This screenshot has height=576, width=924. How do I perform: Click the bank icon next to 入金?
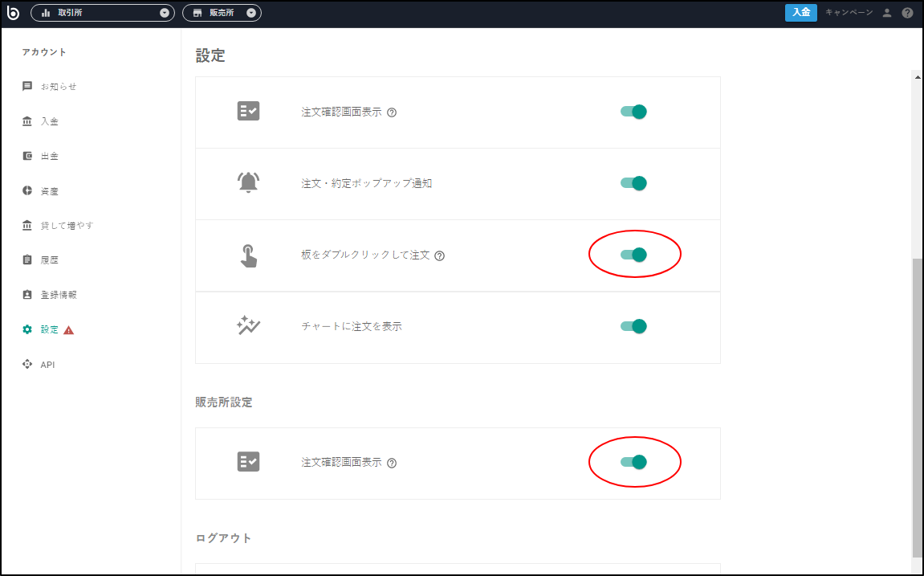[27, 121]
